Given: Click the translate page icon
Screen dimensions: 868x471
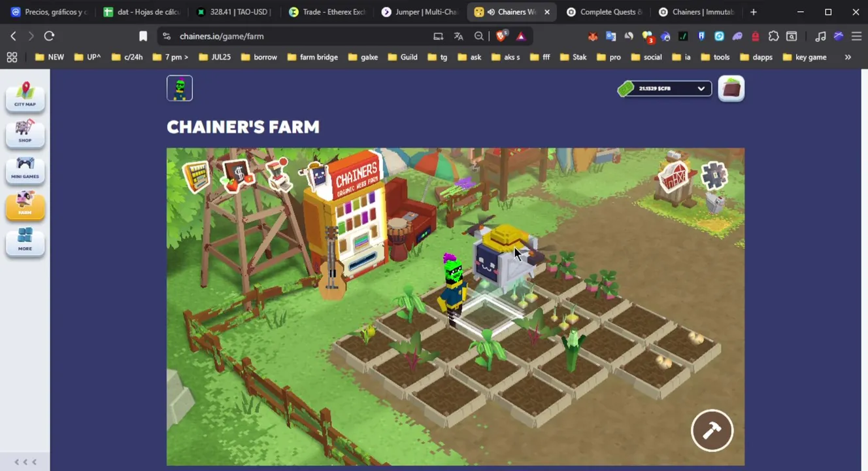Looking at the screenshot, I should pyautogui.click(x=459, y=36).
